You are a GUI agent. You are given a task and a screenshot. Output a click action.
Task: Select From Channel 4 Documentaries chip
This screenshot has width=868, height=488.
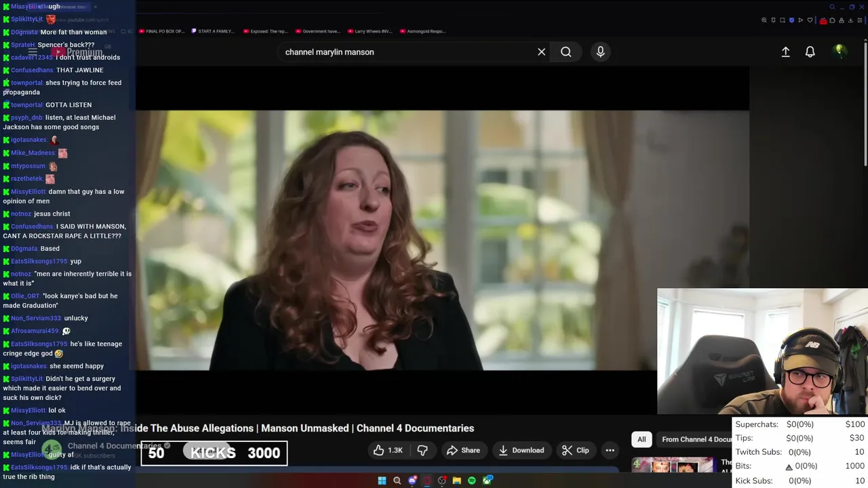point(696,439)
